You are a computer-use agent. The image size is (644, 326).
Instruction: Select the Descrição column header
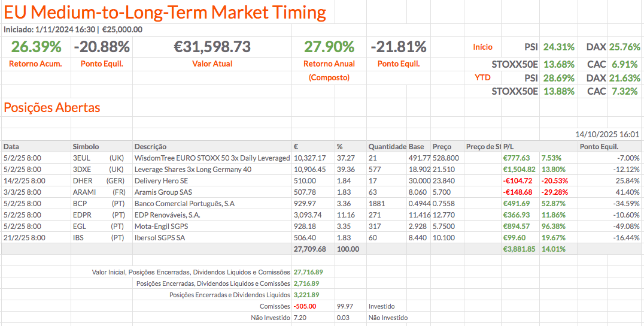point(151,146)
